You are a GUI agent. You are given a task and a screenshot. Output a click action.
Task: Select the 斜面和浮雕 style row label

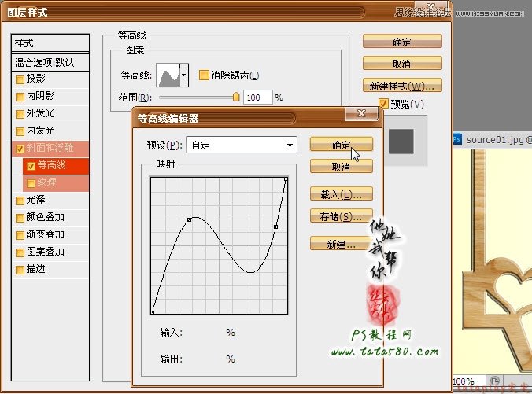(x=50, y=148)
